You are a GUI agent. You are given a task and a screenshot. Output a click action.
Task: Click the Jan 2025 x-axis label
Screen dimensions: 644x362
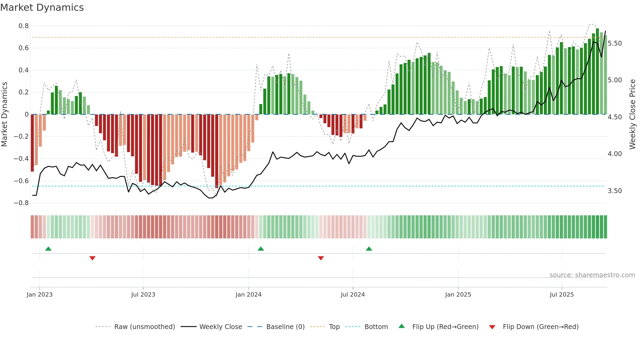tap(458, 294)
